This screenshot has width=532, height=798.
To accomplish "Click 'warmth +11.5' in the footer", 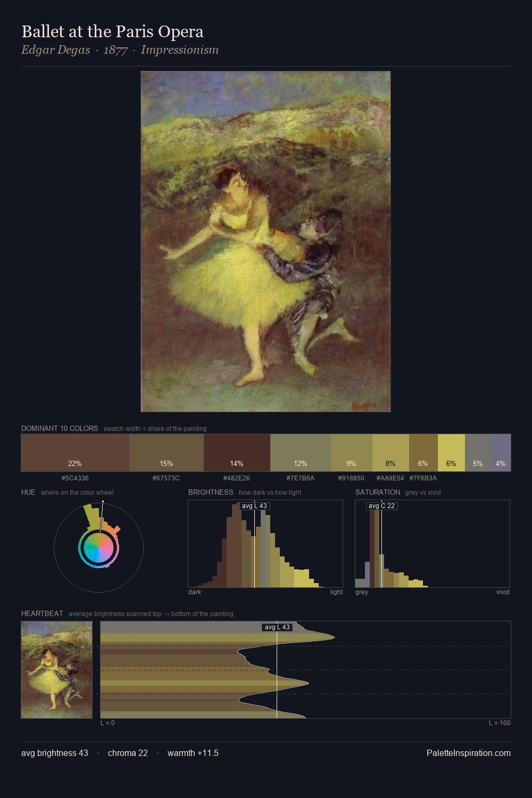I will 193,753.
